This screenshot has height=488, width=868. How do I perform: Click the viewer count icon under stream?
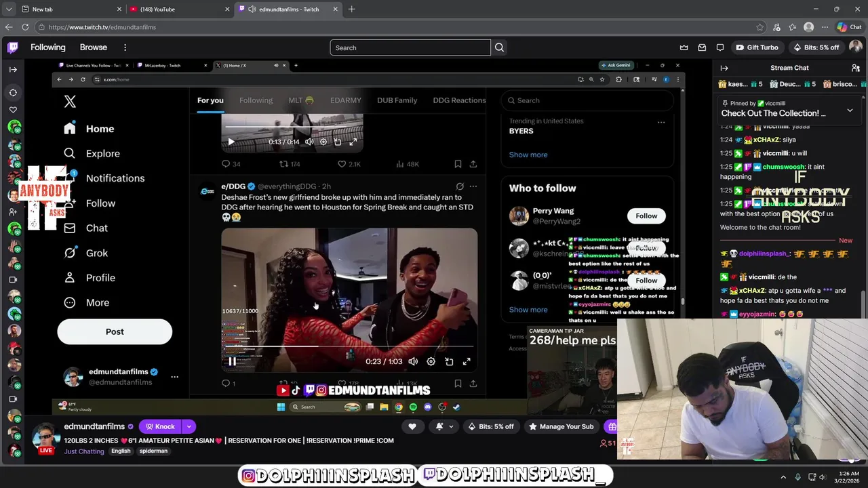click(604, 443)
